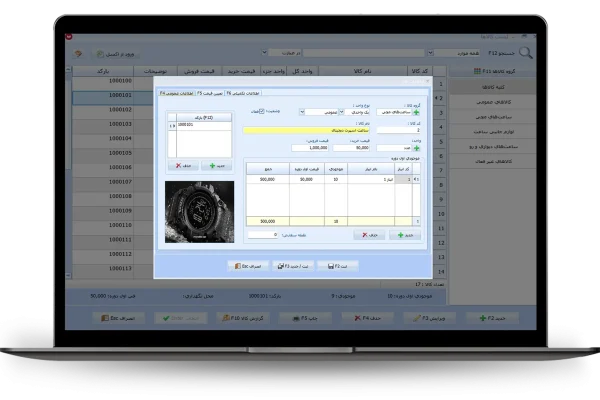Close the goods edit dialog with its X
The image size is (600, 400).
tap(427, 81)
